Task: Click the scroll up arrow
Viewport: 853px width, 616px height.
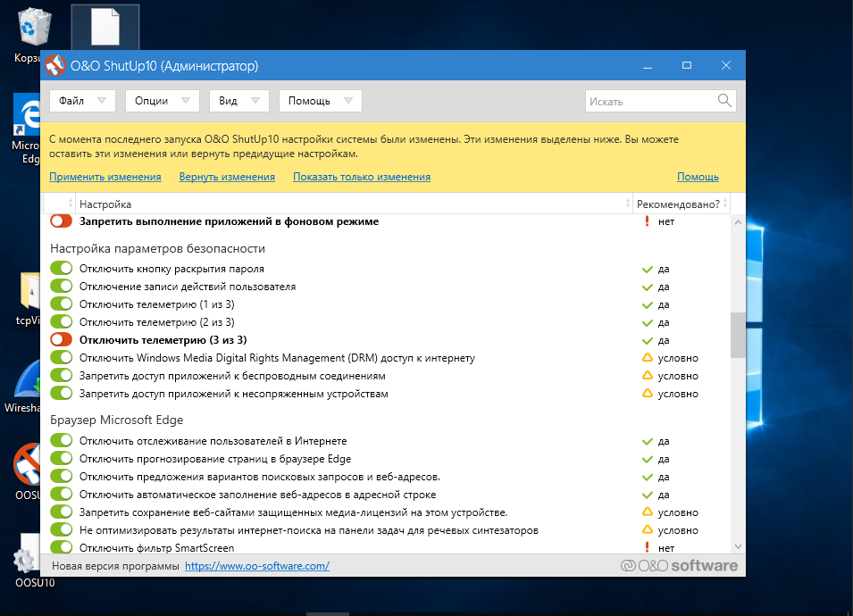Action: pos(738,222)
